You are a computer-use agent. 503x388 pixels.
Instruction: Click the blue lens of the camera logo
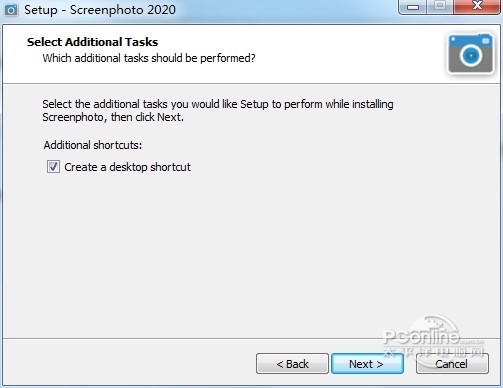tap(471, 55)
